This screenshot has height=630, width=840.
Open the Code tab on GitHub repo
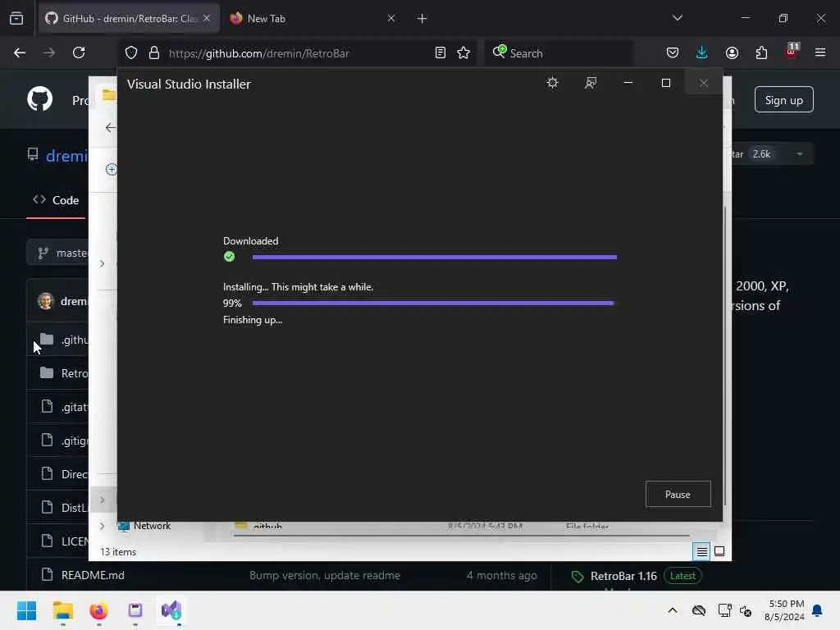(57, 200)
